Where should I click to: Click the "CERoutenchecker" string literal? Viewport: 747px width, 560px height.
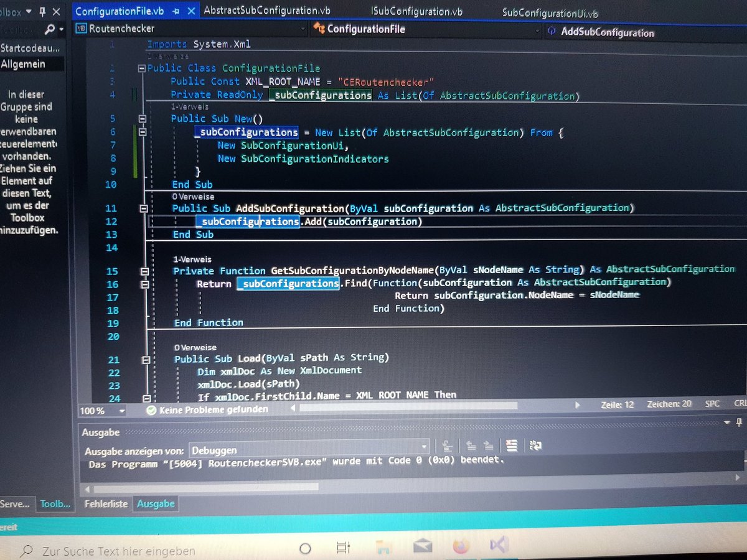[x=386, y=82]
